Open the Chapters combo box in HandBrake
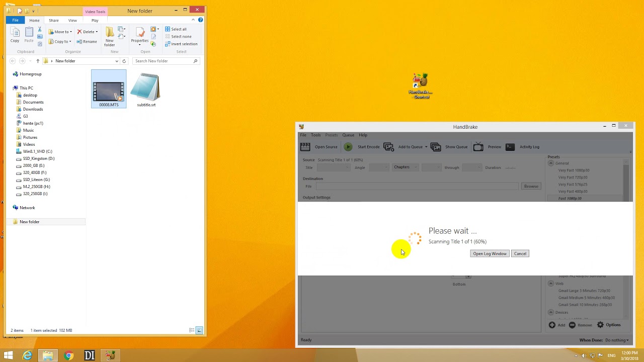 click(405, 167)
